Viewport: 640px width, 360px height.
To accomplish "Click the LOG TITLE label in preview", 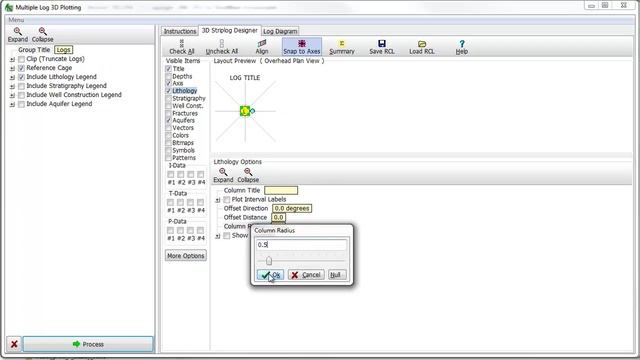I will [x=244, y=78].
